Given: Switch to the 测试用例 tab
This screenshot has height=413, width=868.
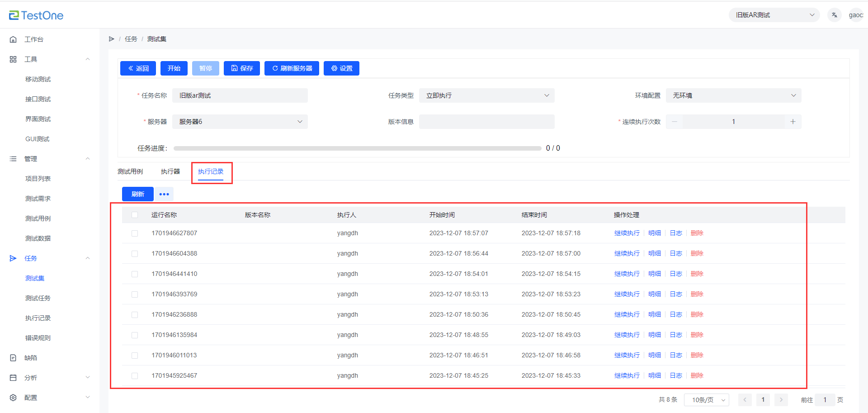Looking at the screenshot, I should [130, 171].
